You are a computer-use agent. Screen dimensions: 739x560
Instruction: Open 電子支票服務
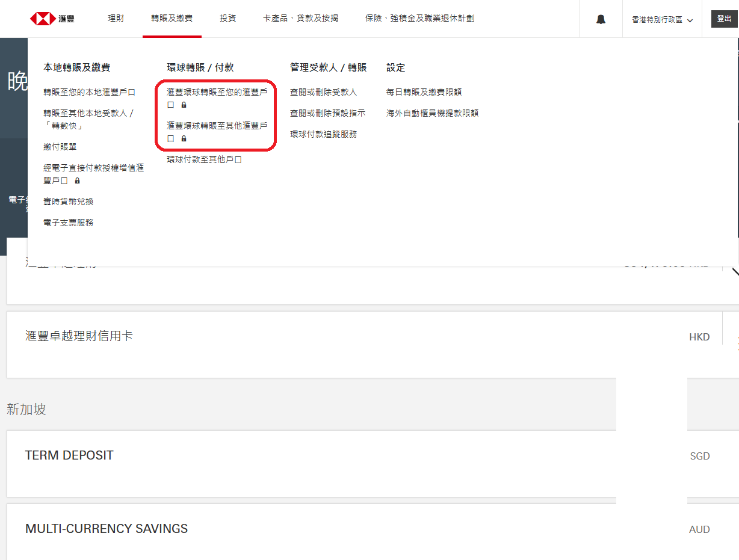click(69, 223)
